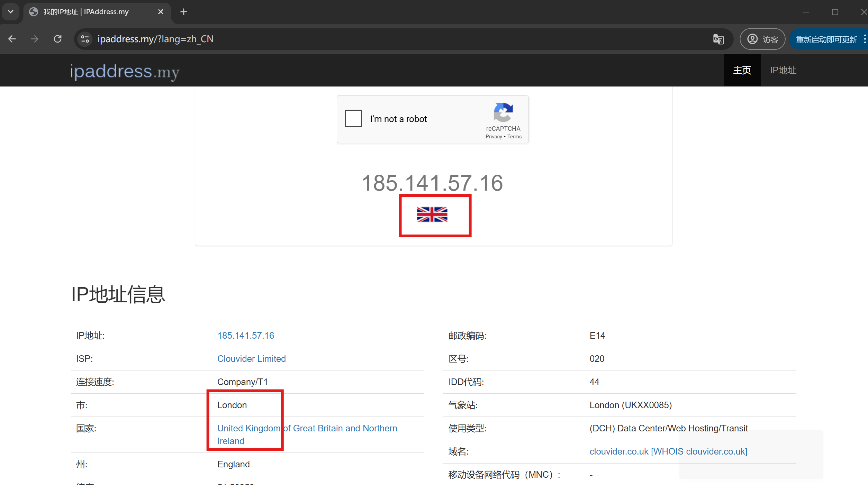
Task: Click the browser forward arrow
Action: pyautogui.click(x=34, y=39)
